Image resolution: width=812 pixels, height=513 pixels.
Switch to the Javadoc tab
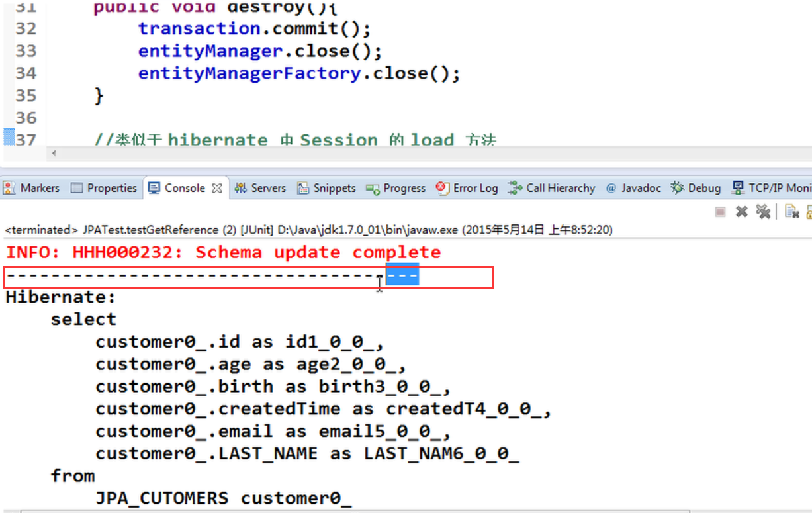633,188
